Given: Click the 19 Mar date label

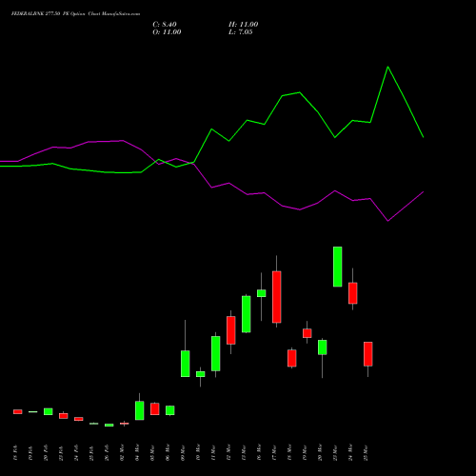Looking at the screenshot, I should [305, 453].
